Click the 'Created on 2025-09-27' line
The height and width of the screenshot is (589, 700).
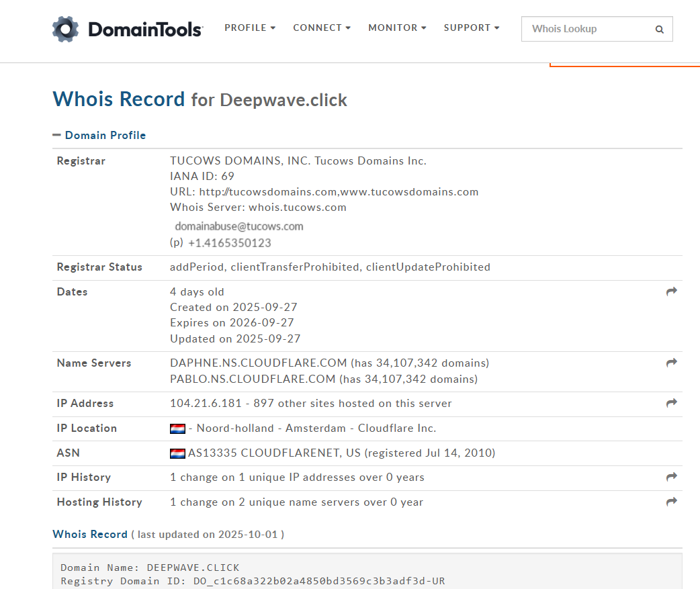234,308
